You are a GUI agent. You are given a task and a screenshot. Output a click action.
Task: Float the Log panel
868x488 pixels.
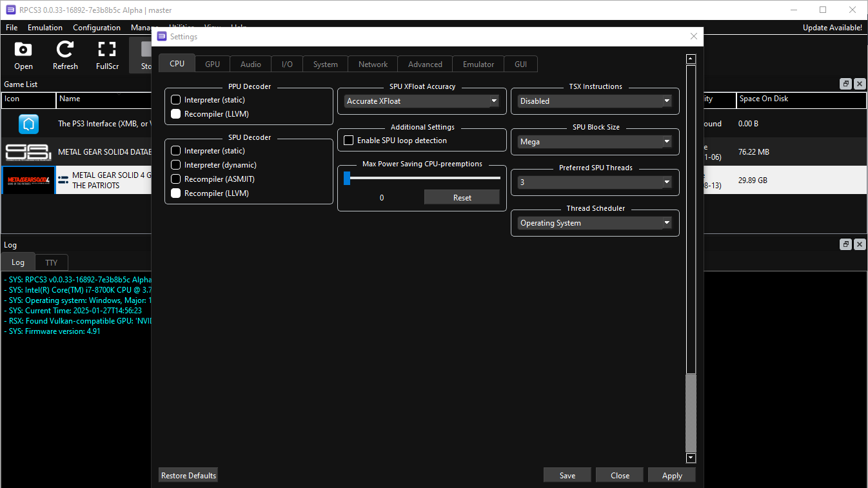[x=845, y=245]
